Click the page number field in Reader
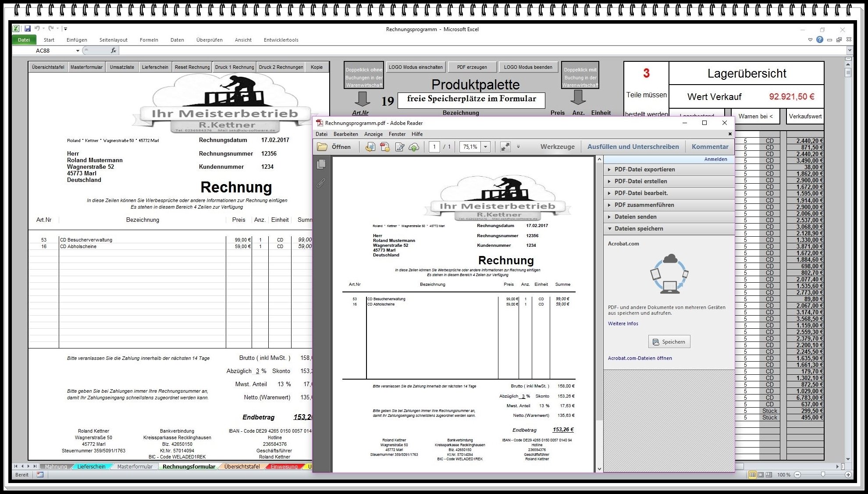Viewport: 868px width, 494px height. tap(434, 147)
